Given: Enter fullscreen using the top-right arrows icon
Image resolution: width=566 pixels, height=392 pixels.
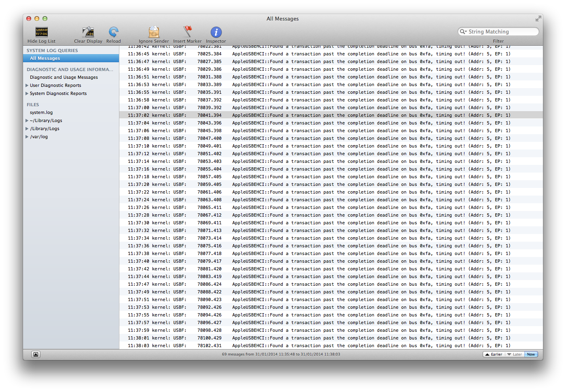Looking at the screenshot, I should click(x=538, y=19).
